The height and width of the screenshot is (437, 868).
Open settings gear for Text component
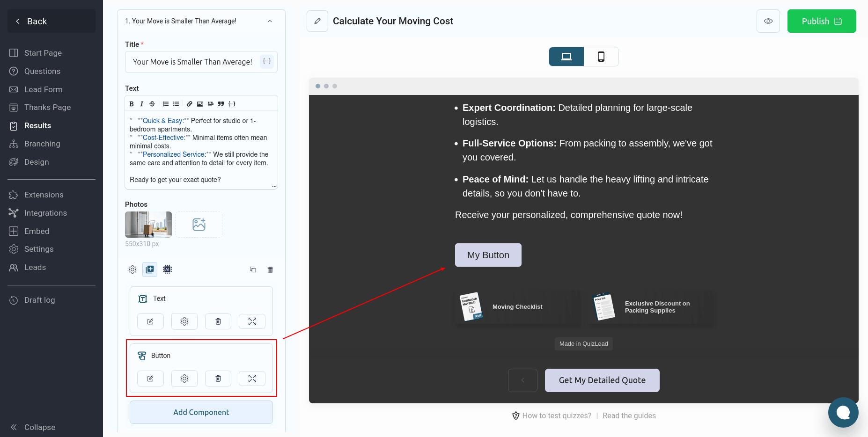[184, 321]
